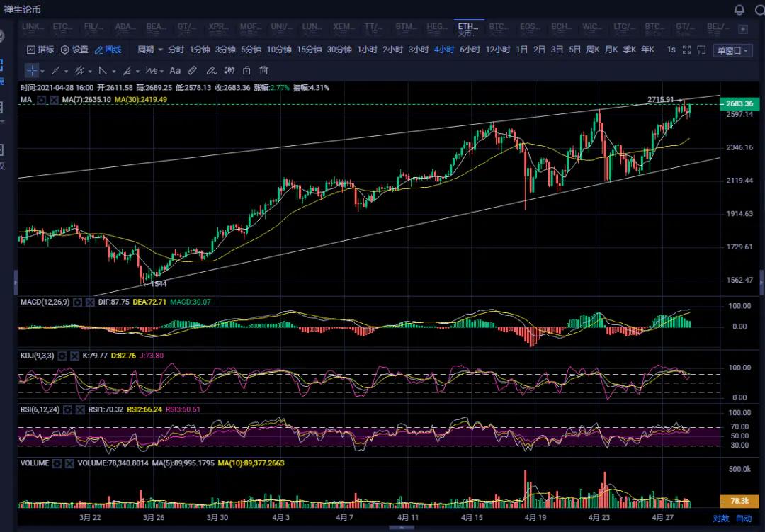This screenshot has width=765, height=532.
Task: Toggle 画线 drawing mode
Action: click(108, 50)
